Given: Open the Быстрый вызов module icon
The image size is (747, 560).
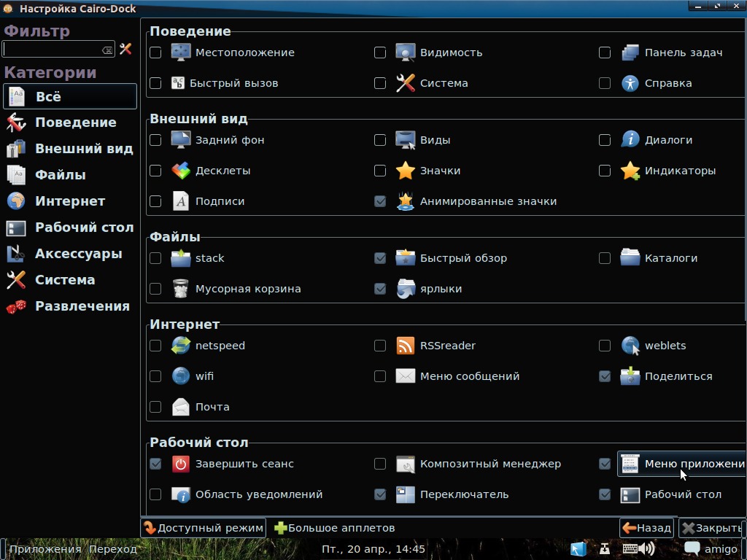Looking at the screenshot, I should [178, 83].
